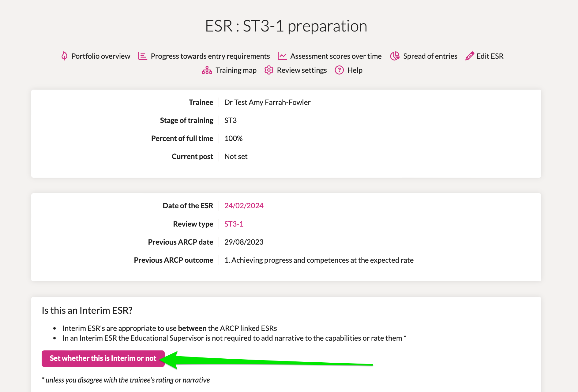Click the ST3-1 review type link
This screenshot has height=392, width=578.
point(234,224)
